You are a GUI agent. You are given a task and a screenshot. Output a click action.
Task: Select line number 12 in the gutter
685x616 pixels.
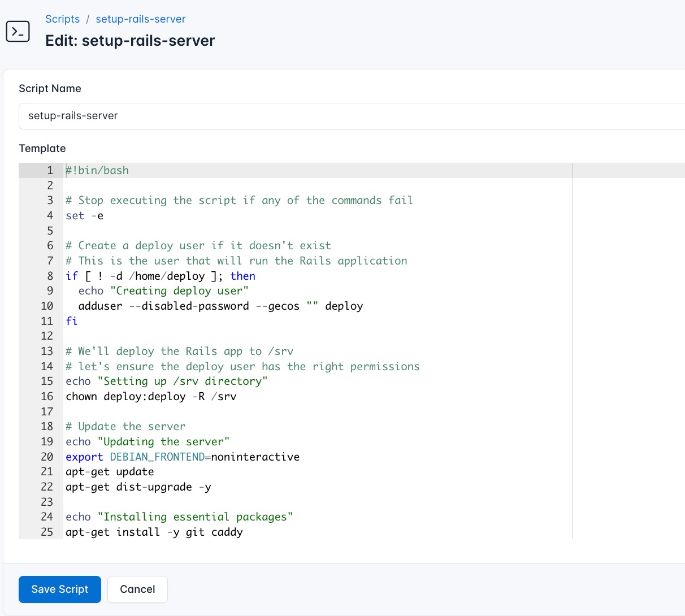tap(47, 336)
